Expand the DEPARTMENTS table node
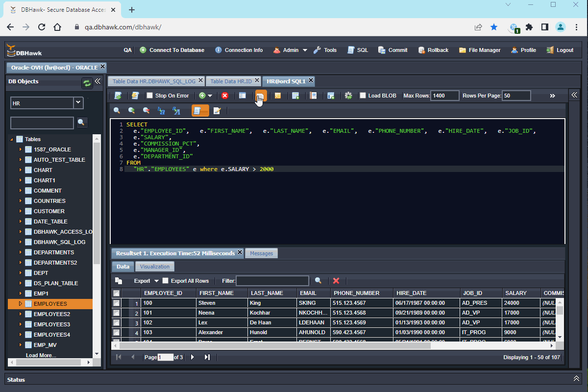The width and height of the screenshot is (588, 392). 20,252
